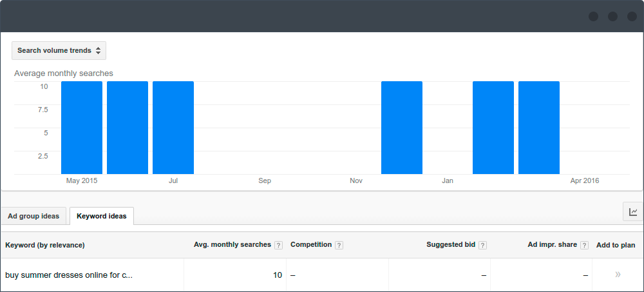
Task: Click the last window control dot
Action: coord(632,17)
